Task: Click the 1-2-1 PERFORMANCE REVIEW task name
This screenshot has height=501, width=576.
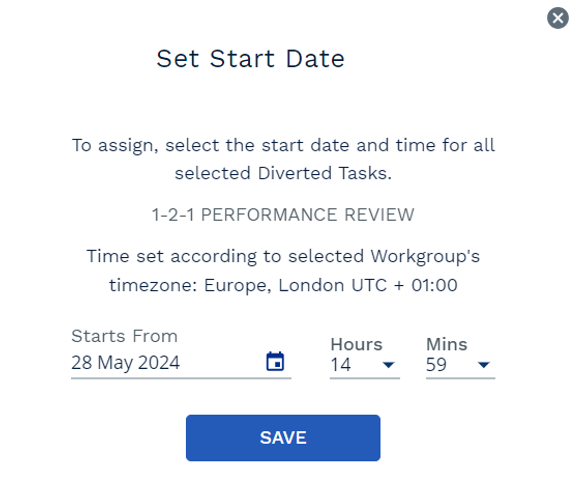Action: click(283, 215)
